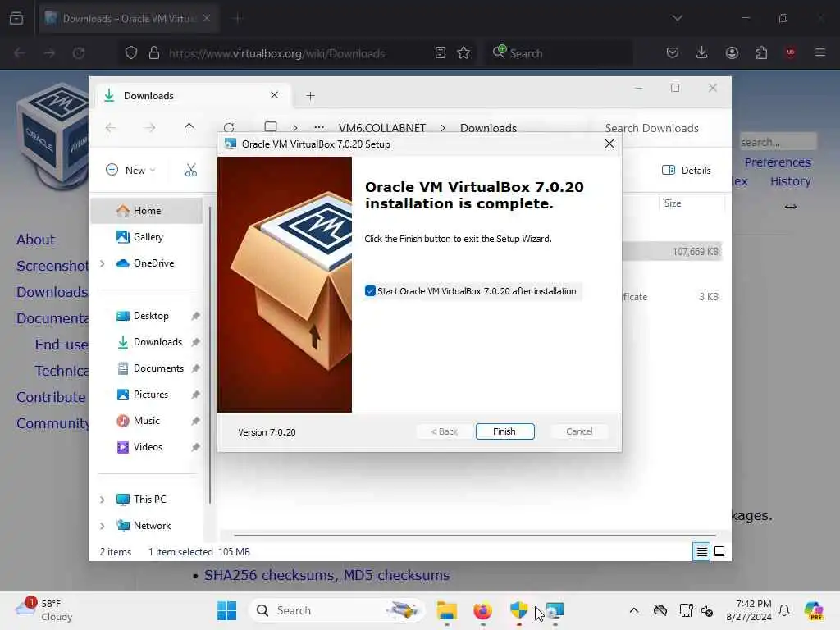Viewport: 840px width, 630px height.
Task: Select Network in Explorer sidebar
Action: [x=152, y=526]
